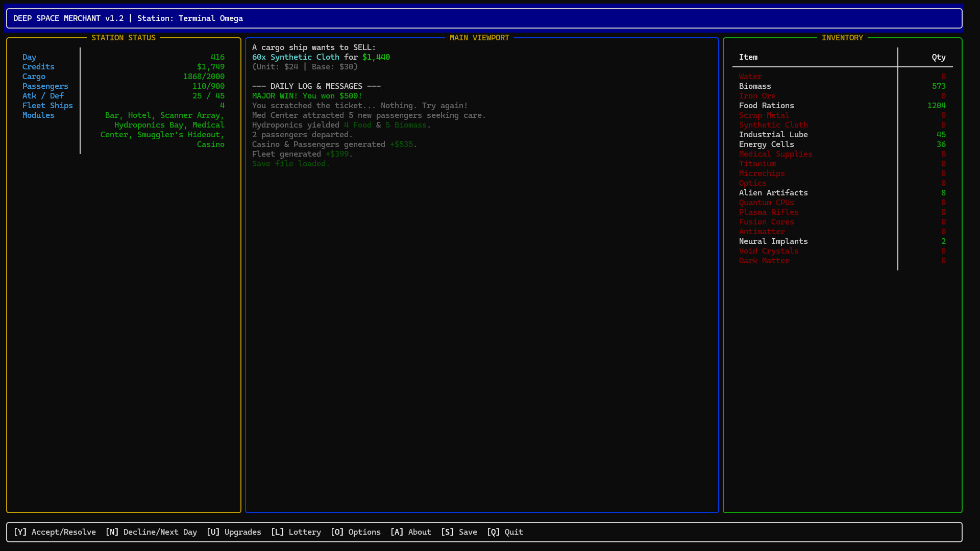Screen dimensions: 980x551
Task: Click [Y] Accept/Resolve to accept the offer
Action: 55,532
